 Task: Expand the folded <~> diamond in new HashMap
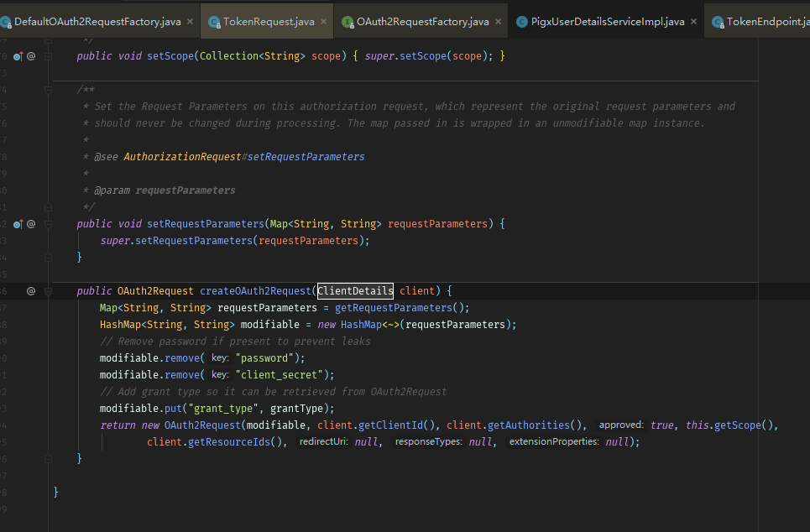click(390, 325)
